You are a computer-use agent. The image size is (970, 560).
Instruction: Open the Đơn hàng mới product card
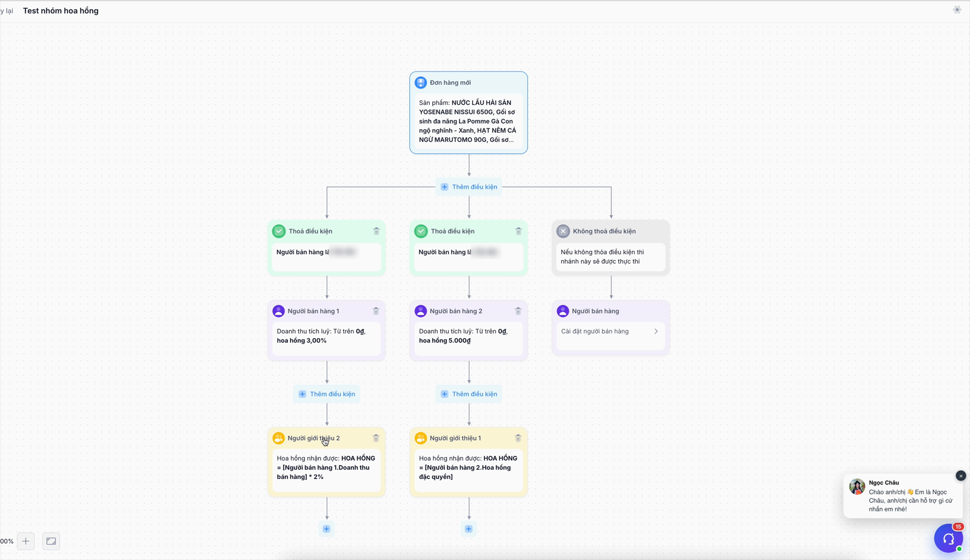469,121
